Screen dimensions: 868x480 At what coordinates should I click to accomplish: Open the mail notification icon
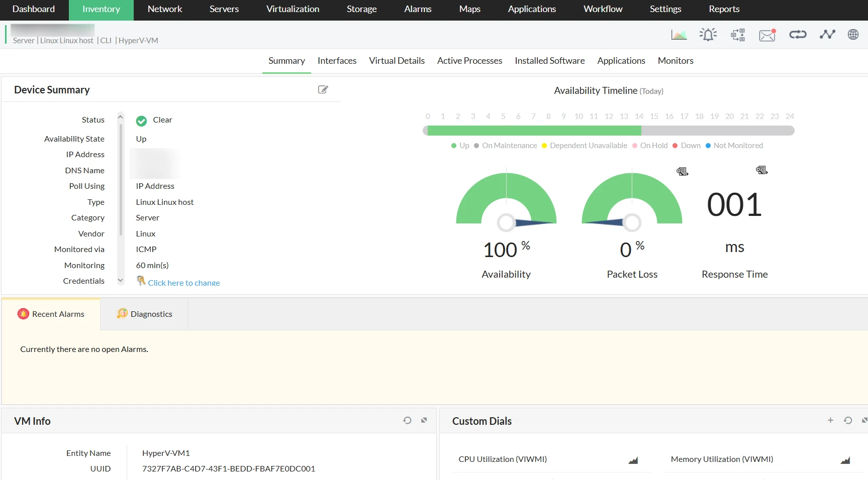767,35
